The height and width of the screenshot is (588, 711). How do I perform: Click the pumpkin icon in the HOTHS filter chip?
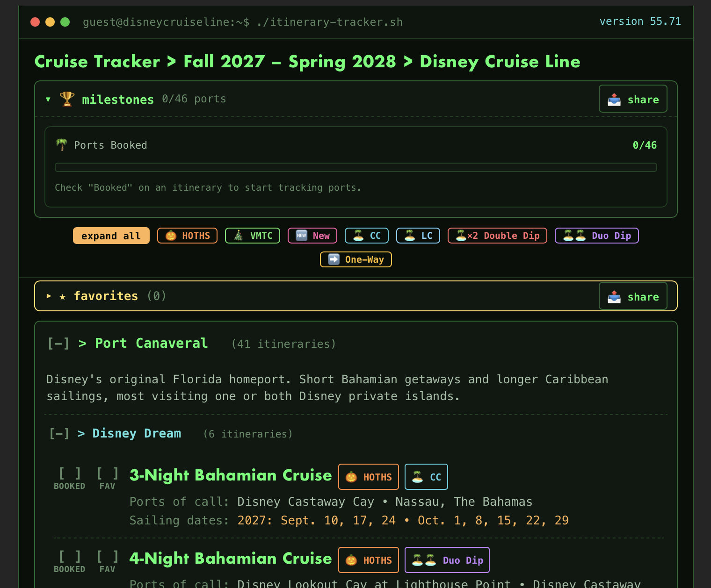point(171,236)
